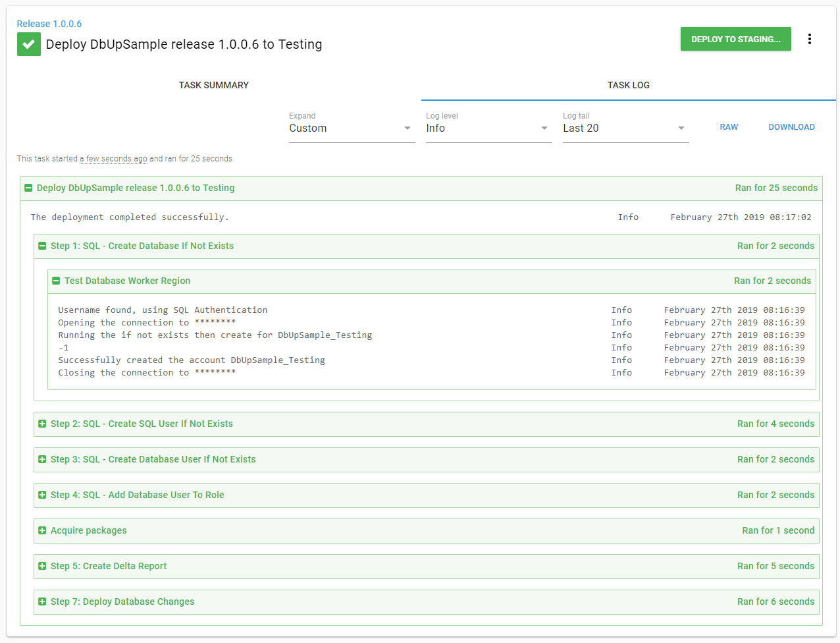840x643 pixels.
Task: Open the Release 1.0.0.6 link
Action: pos(49,24)
